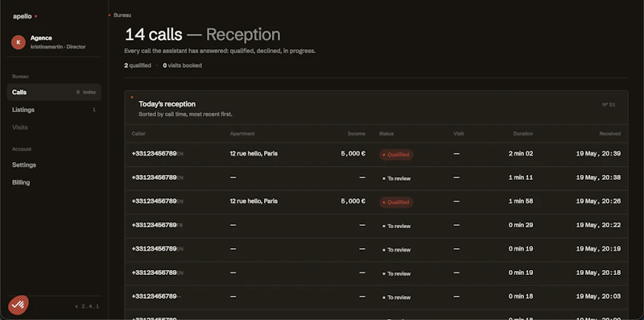
Task: Sort by the Duration column header
Action: click(523, 134)
